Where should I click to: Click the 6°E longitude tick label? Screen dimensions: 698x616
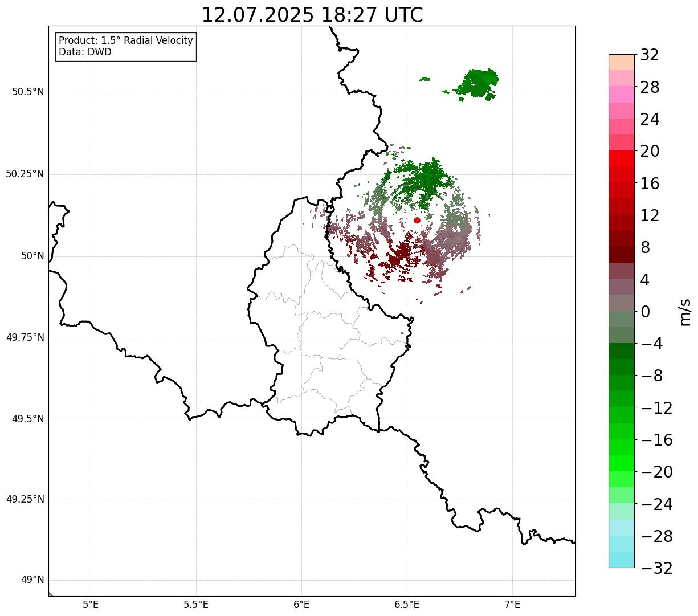pos(301,605)
